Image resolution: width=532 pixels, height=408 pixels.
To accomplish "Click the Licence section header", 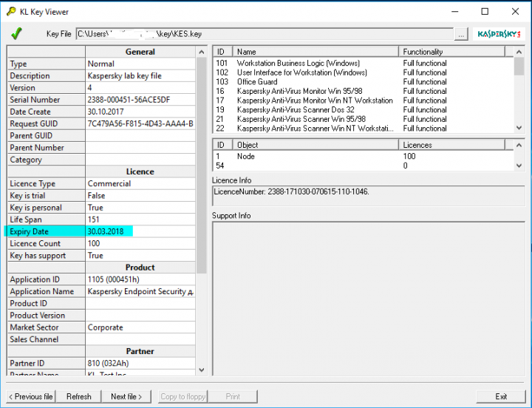I will coord(140,171).
